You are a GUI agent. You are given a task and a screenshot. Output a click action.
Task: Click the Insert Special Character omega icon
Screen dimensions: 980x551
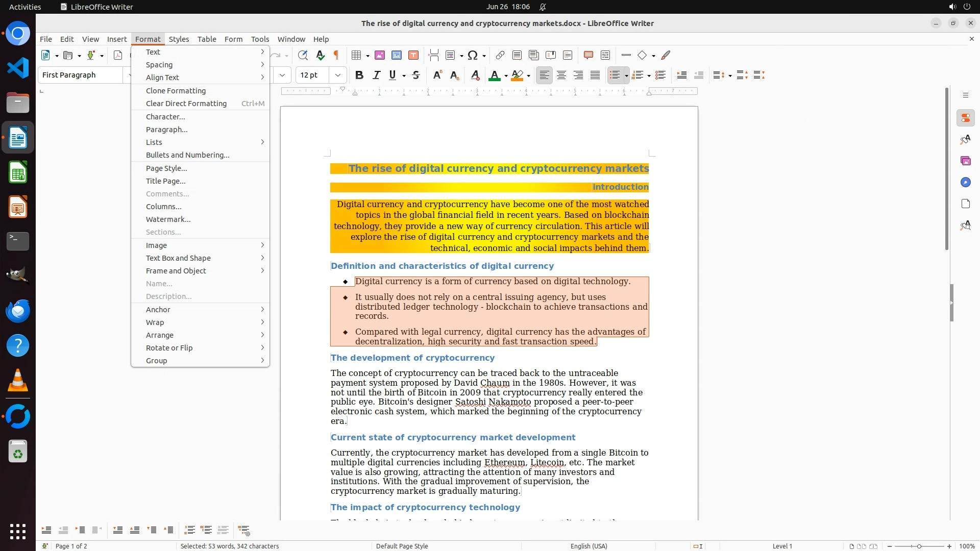coord(473,55)
